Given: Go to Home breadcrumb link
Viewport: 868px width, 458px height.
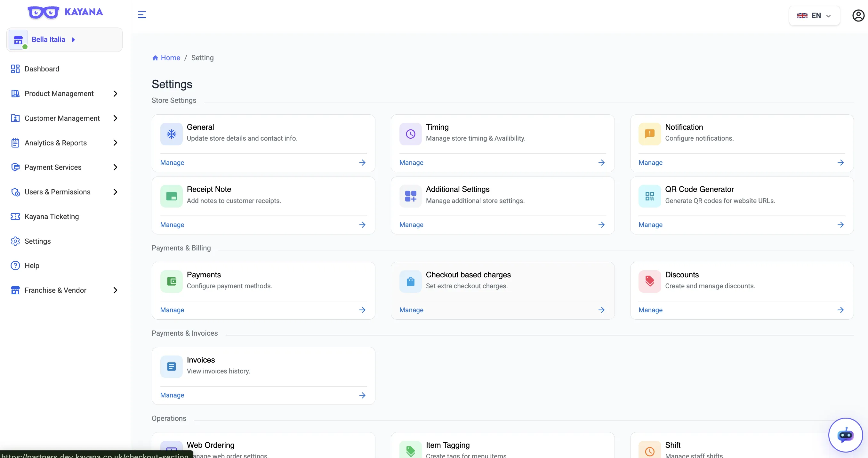Looking at the screenshot, I should [x=166, y=58].
